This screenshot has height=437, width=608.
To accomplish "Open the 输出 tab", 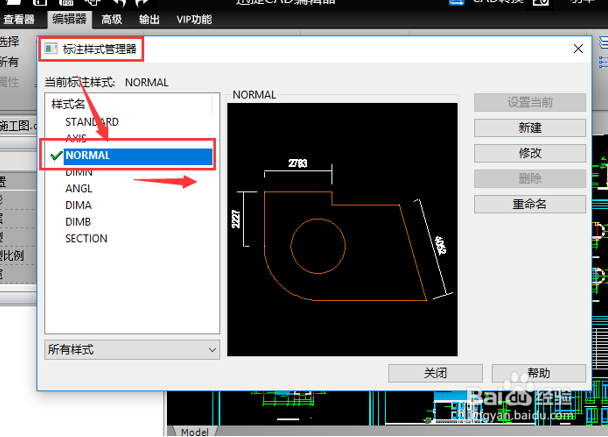I will point(149,19).
